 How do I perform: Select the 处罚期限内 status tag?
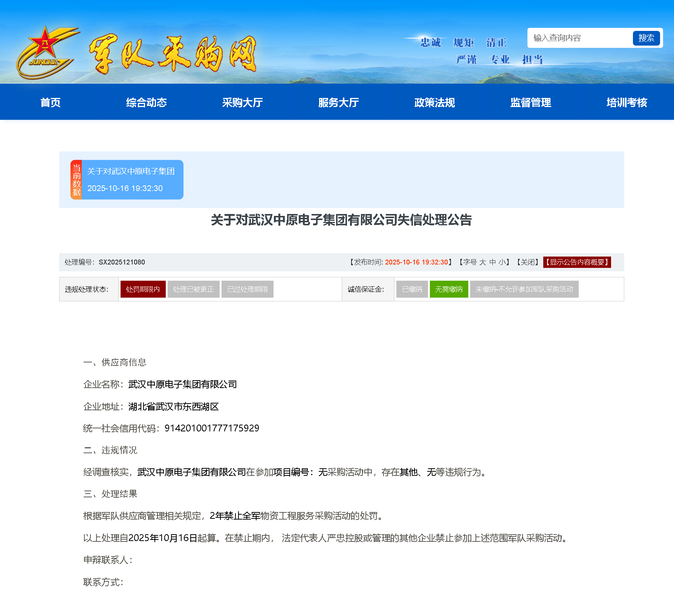point(143,289)
